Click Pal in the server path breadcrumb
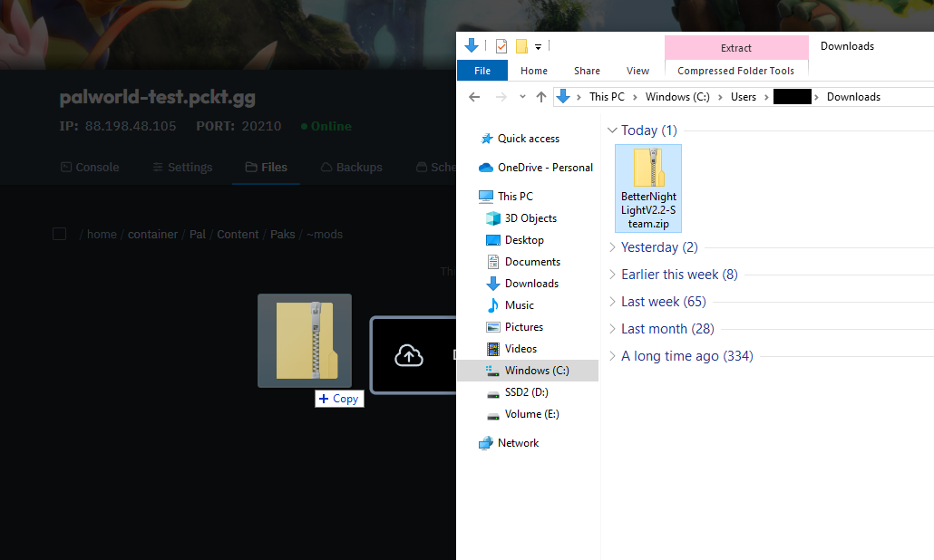The width and height of the screenshot is (934, 560). [x=197, y=235]
